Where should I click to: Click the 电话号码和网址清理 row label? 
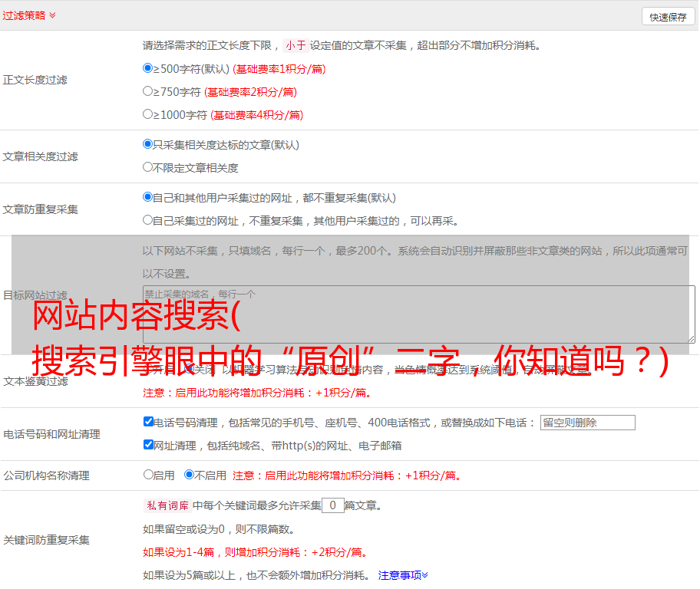[x=51, y=434]
